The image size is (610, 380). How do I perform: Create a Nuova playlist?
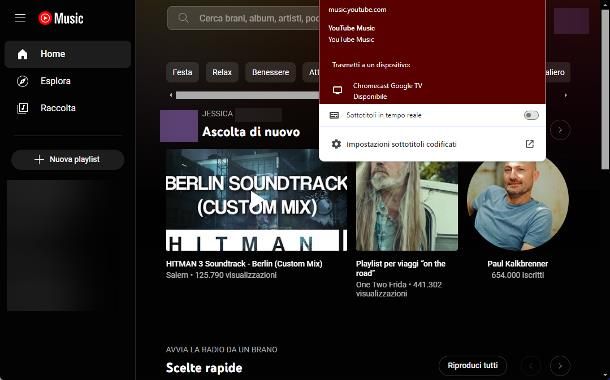[68, 159]
